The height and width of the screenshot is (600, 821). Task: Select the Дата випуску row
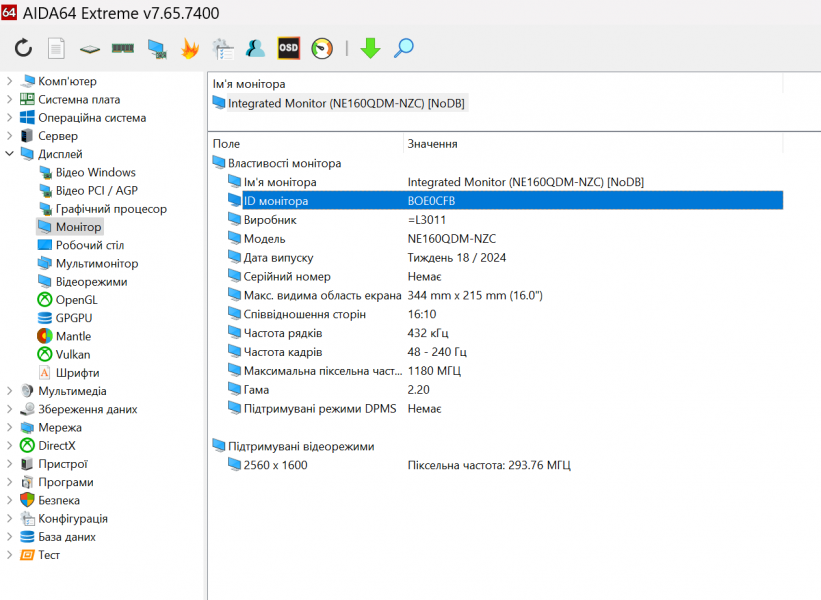[505, 258]
